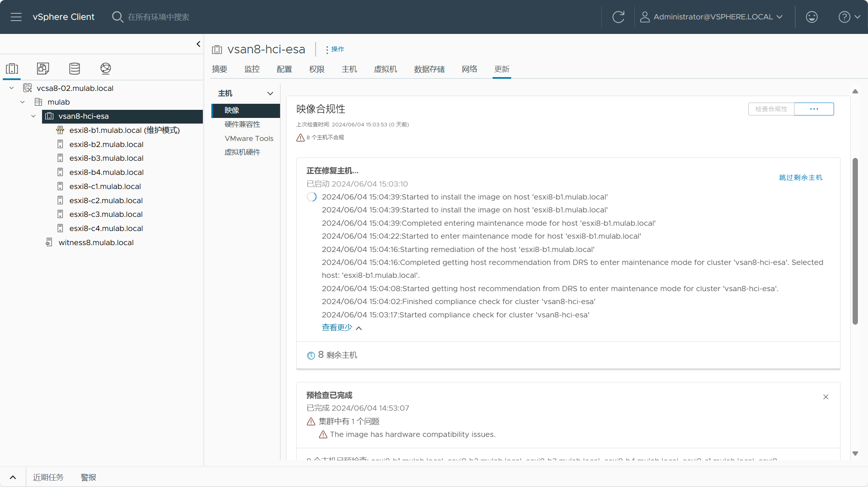Click the vCenter server icon for vcsa8-02

click(27, 88)
